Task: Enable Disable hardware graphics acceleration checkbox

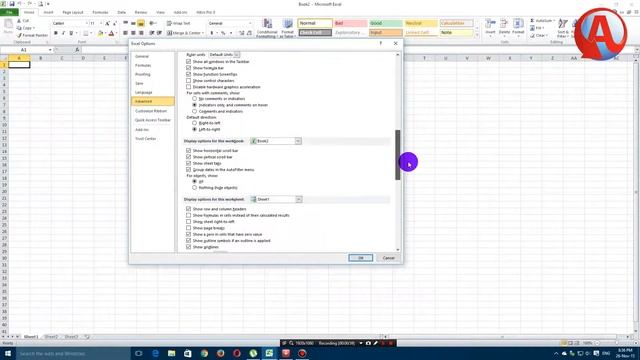Action: pos(188,87)
